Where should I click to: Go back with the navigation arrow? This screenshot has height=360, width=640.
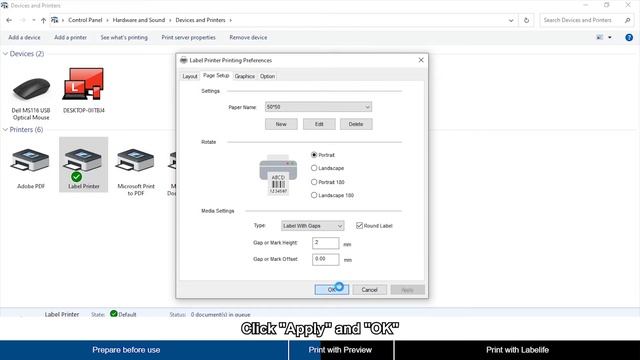9,20
